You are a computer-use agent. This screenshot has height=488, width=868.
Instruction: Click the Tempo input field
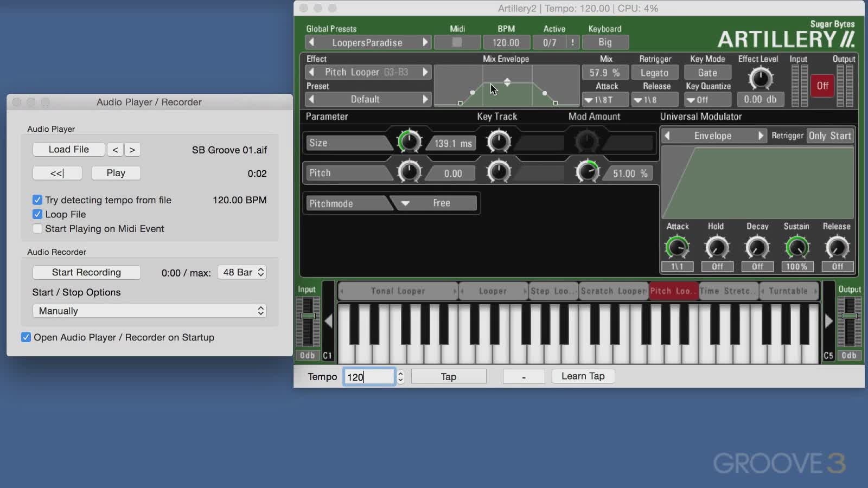click(x=369, y=377)
